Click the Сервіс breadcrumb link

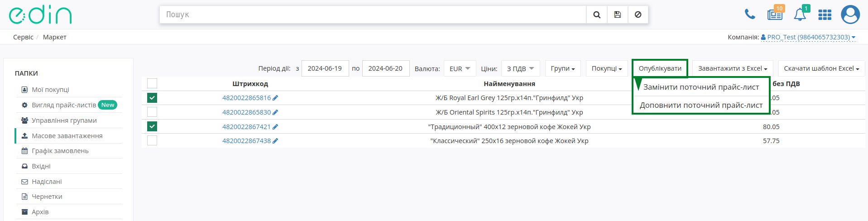pos(23,37)
